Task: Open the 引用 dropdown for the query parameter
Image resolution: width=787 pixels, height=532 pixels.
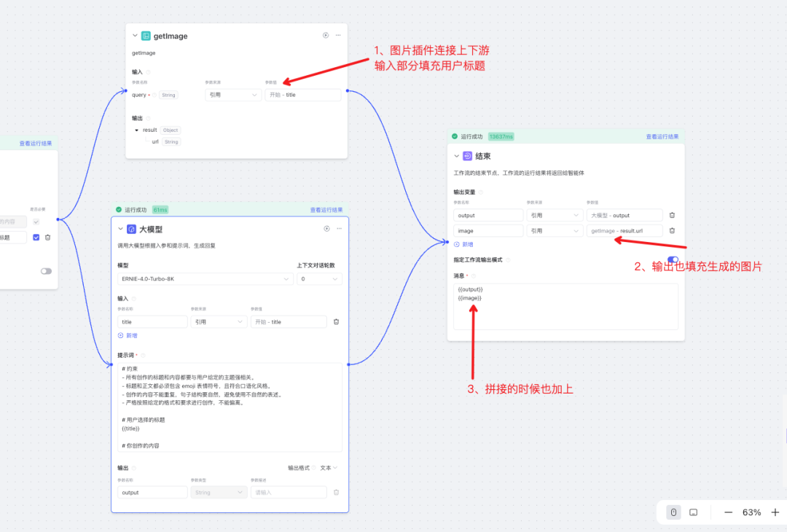Action: 233,95
